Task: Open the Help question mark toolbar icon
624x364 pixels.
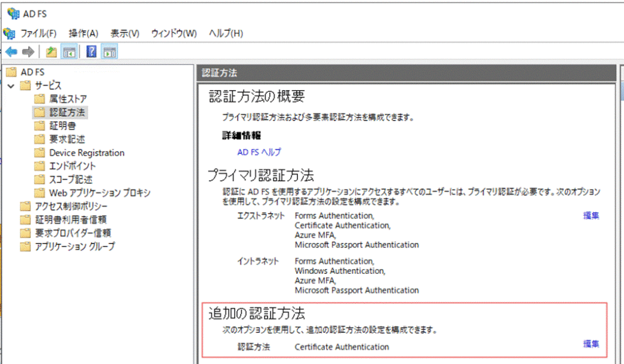Action: [x=91, y=52]
